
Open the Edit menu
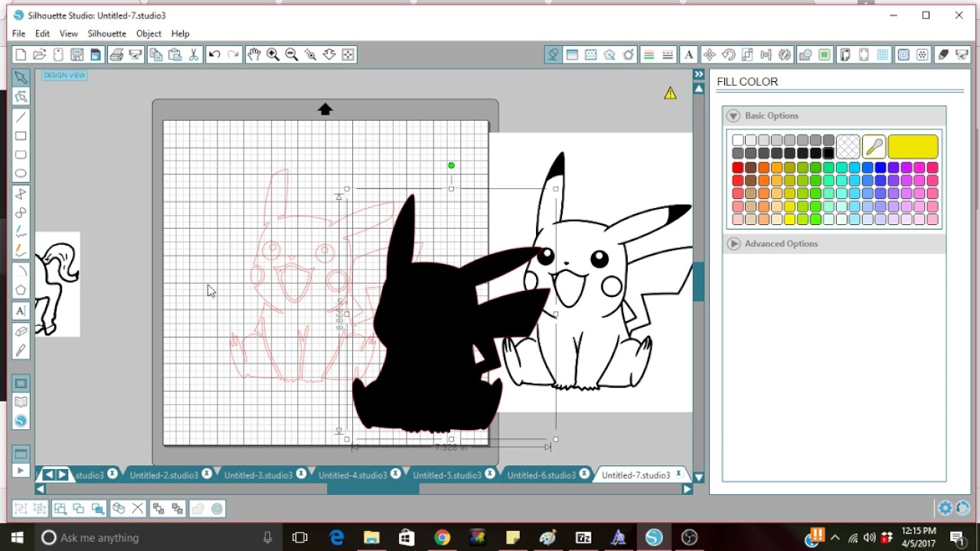coord(42,34)
